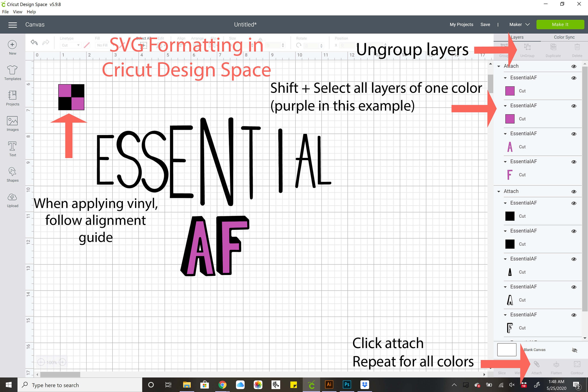Image resolution: width=588 pixels, height=392 pixels.
Task: Open the Help menu
Action: (31, 12)
